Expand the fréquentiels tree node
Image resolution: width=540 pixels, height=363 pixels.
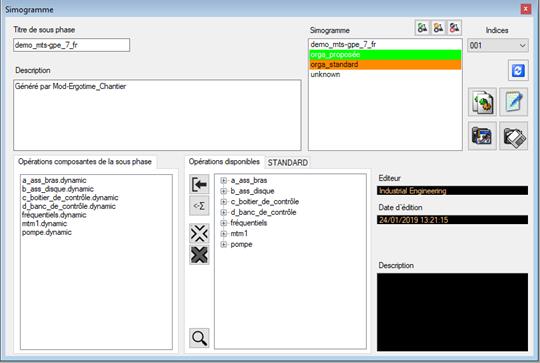pos(224,223)
